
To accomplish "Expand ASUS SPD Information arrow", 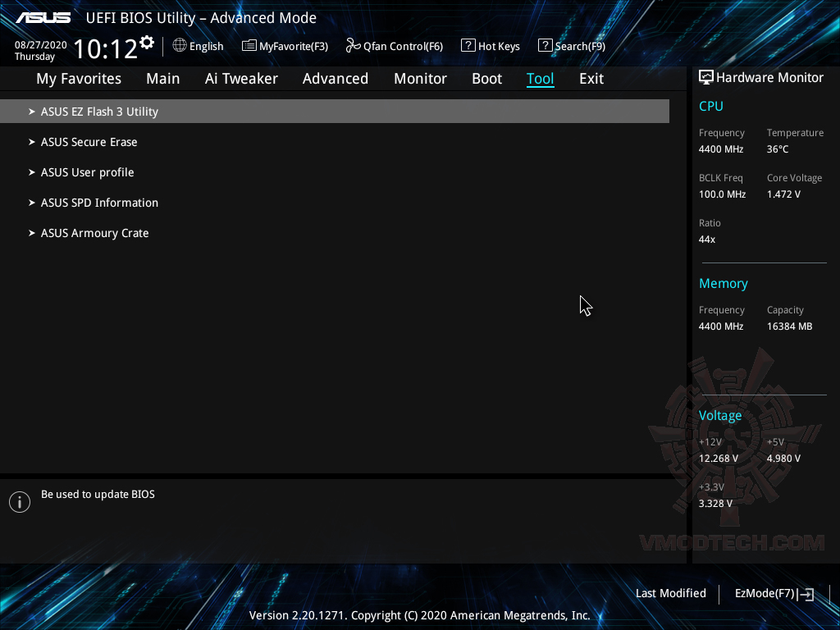I will pyautogui.click(x=32, y=203).
